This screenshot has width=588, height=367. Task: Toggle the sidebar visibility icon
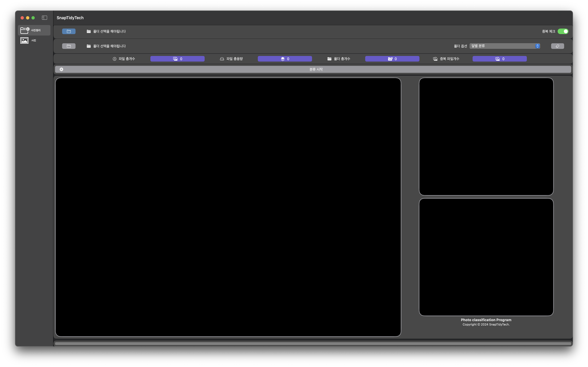pos(45,18)
